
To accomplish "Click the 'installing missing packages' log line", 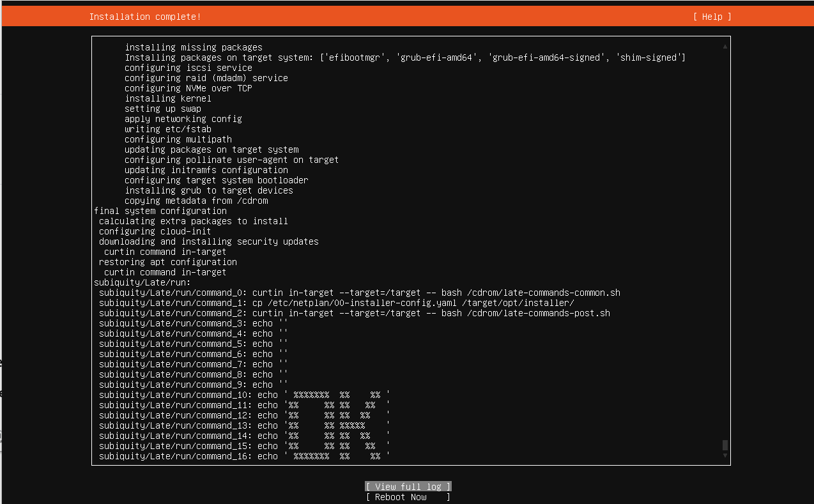I will (193, 47).
